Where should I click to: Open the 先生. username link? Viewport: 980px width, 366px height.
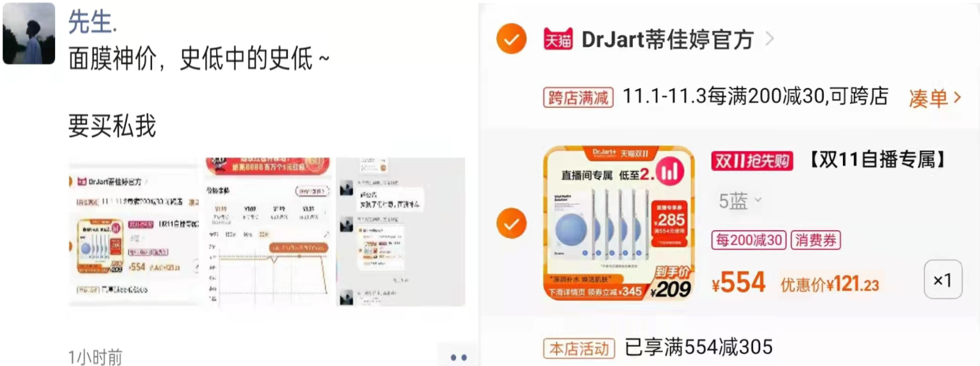point(93,22)
